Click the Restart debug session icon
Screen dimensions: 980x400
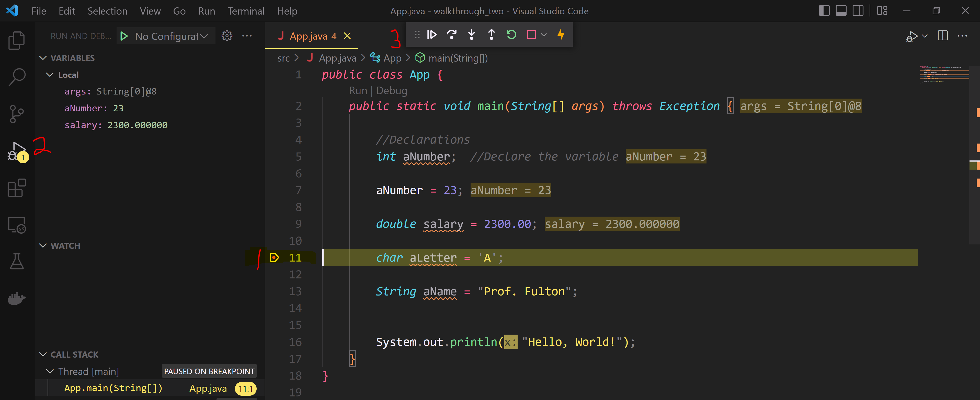point(511,34)
